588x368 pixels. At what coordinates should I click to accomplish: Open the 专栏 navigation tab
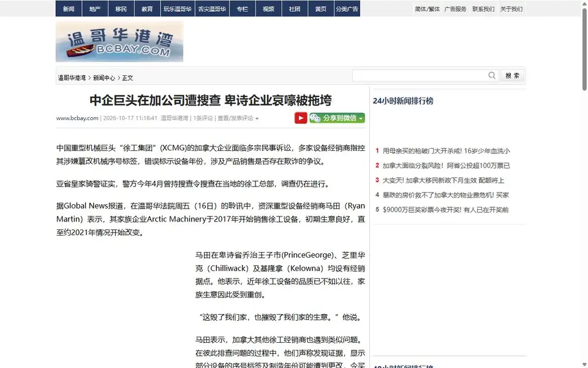point(243,9)
